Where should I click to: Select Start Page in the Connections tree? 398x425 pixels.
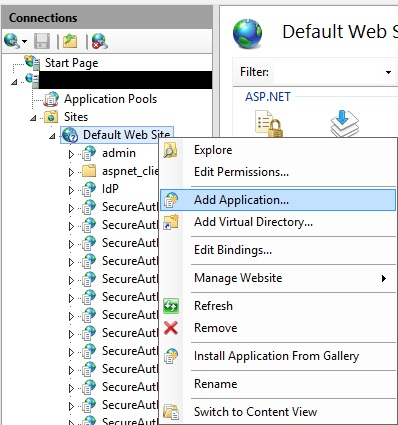click(71, 63)
